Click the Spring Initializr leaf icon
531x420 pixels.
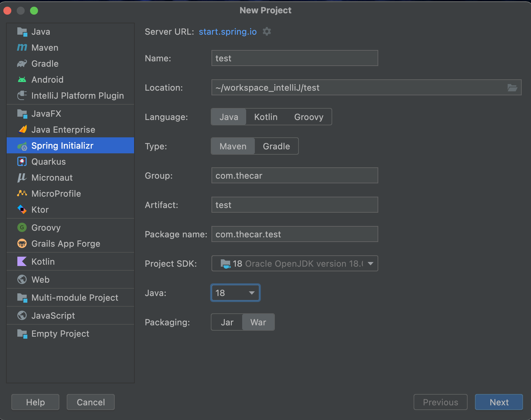22,146
